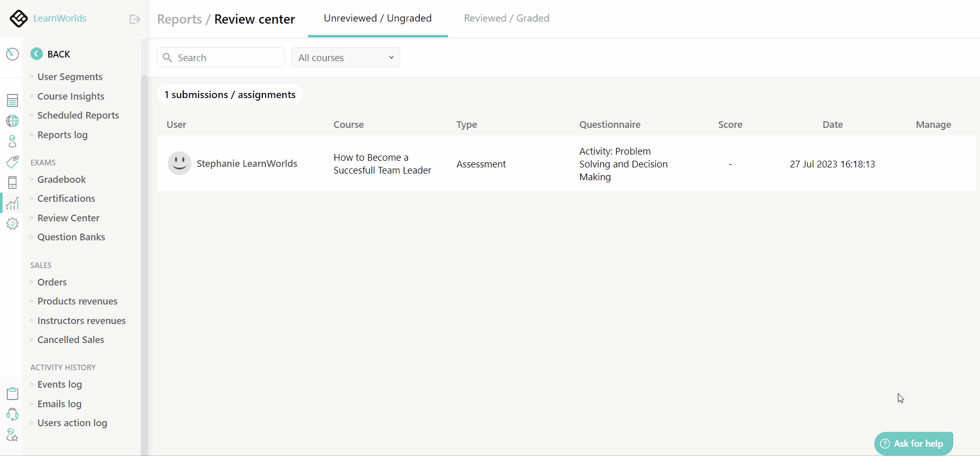Open Scheduled Reports in the sidebar
This screenshot has height=456, width=980.
click(78, 115)
